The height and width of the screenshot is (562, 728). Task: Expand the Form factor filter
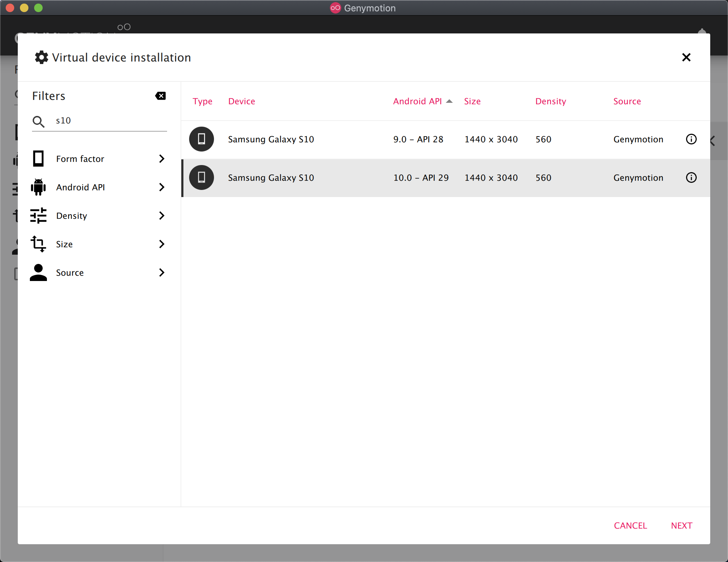pyautogui.click(x=162, y=159)
